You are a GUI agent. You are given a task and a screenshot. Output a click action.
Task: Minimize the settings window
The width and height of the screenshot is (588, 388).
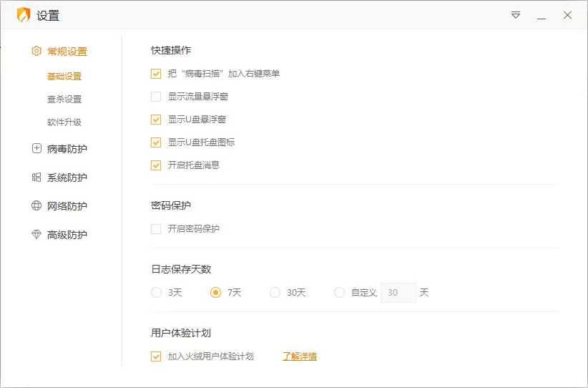541,19
